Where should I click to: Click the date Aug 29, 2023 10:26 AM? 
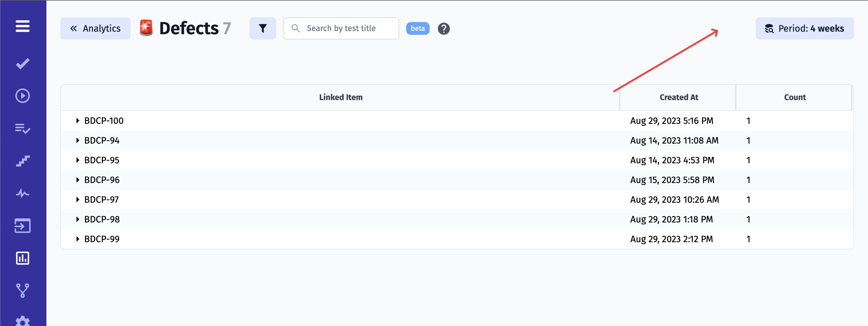point(674,199)
